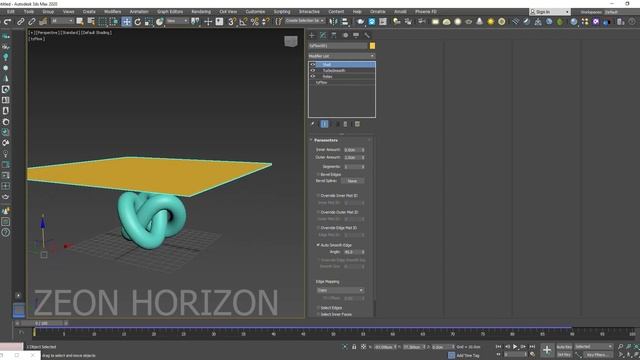The height and width of the screenshot is (360, 640).
Task: Select the Select and Link chain icon
Action: pos(20,21)
